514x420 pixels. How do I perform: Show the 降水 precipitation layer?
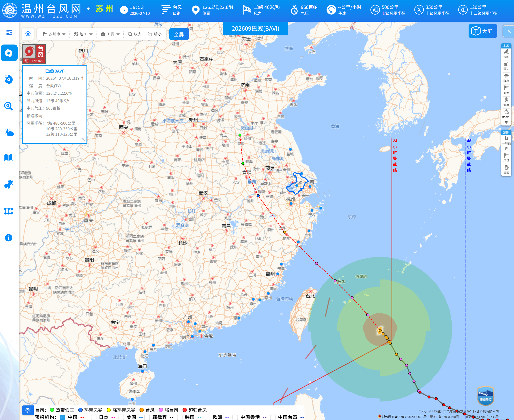pyautogui.click(x=506, y=78)
